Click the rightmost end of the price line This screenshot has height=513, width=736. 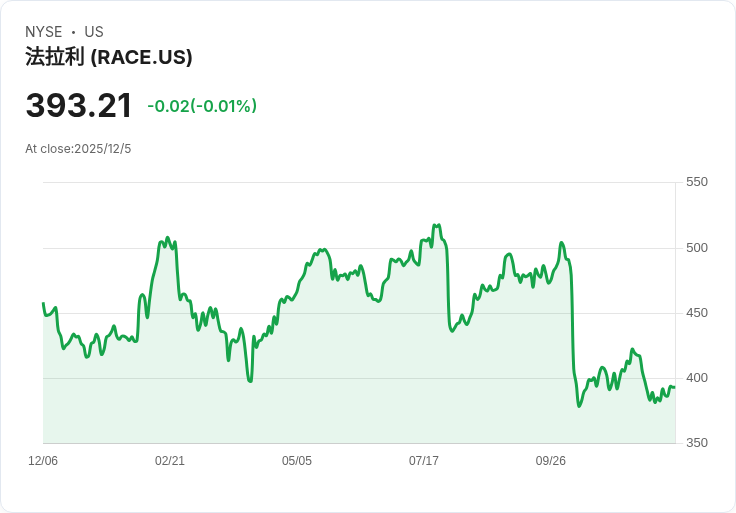(674, 387)
